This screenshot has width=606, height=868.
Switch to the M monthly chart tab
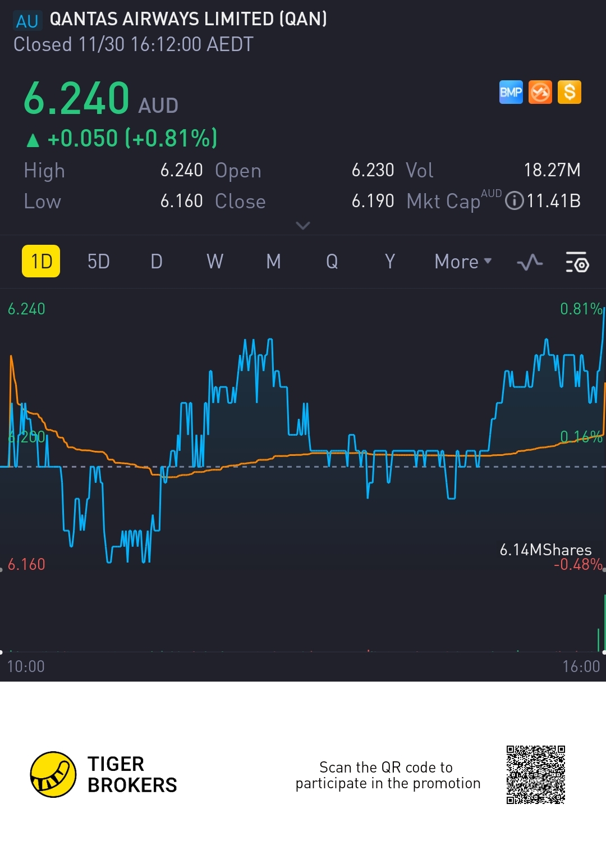point(273,262)
